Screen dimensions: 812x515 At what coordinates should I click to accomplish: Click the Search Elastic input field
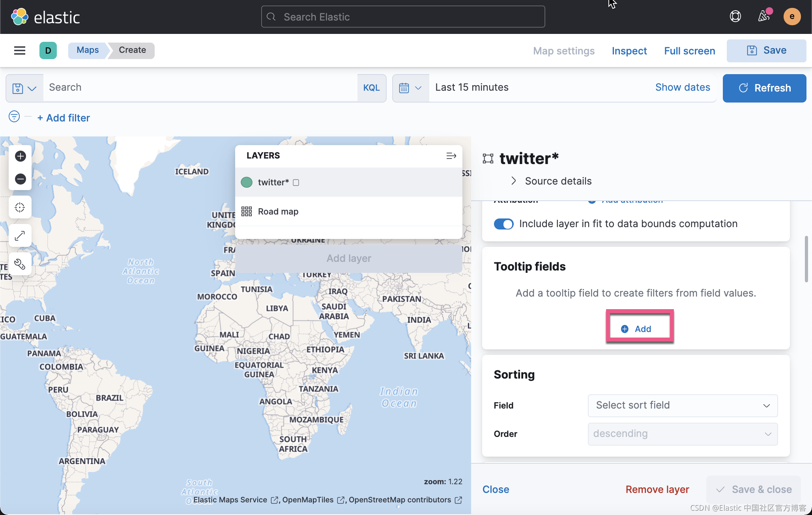(x=403, y=17)
